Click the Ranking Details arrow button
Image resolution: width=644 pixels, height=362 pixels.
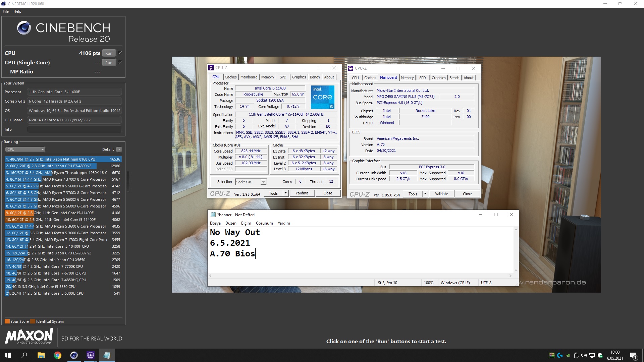(x=119, y=149)
